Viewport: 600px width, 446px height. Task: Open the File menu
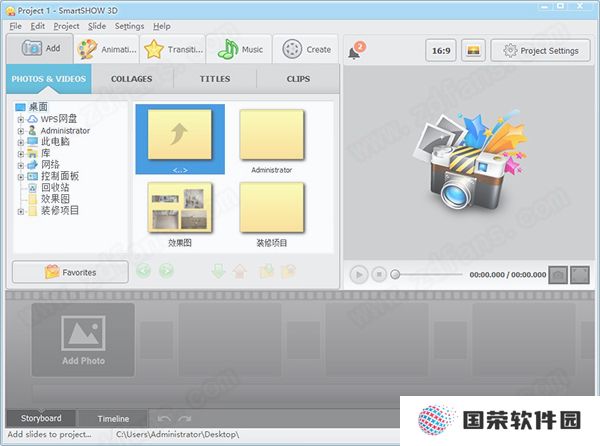pyautogui.click(x=15, y=26)
